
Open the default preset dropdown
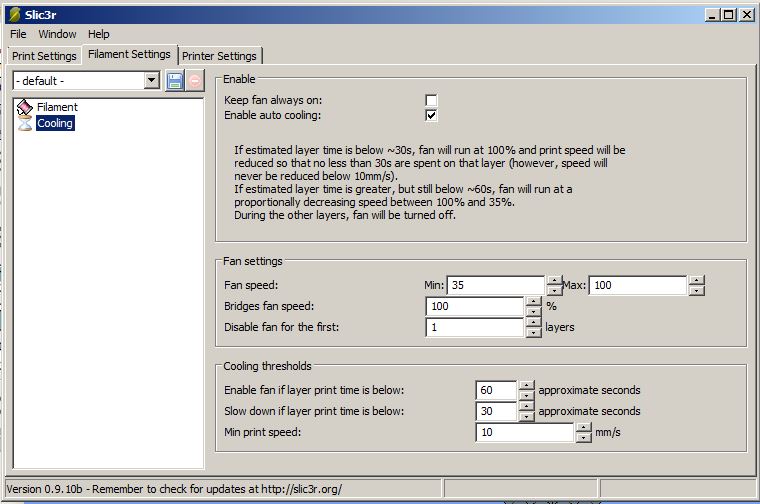[x=152, y=80]
